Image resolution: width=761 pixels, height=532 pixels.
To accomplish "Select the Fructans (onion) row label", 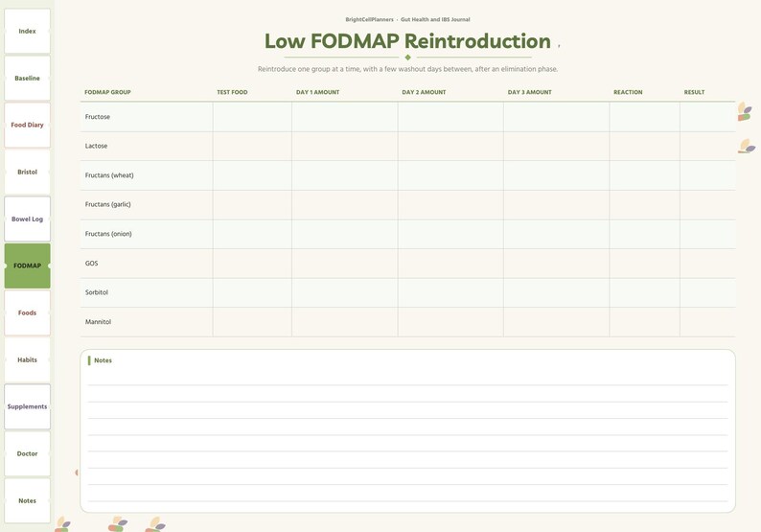I will (x=108, y=234).
